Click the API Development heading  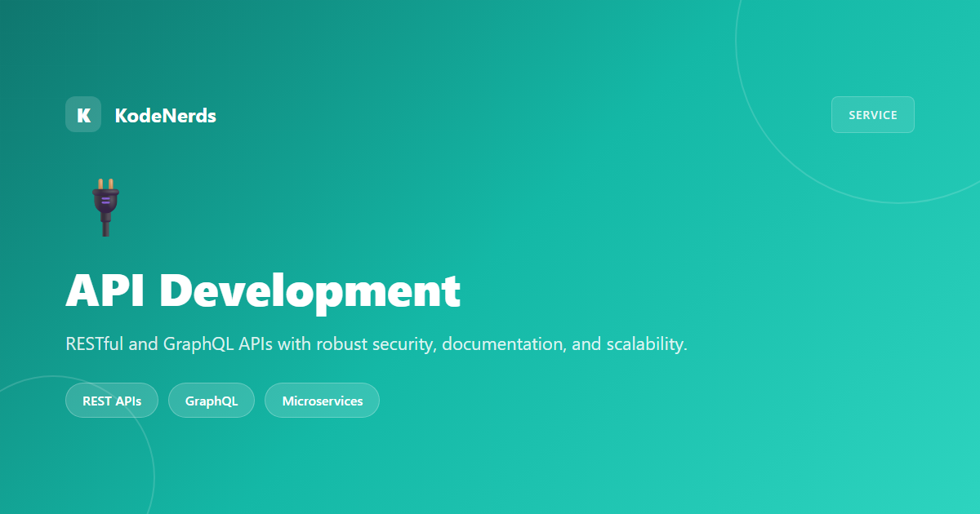click(263, 290)
